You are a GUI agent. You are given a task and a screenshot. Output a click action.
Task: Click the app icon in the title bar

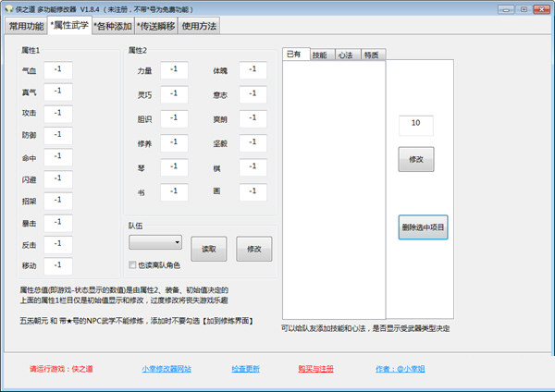click(x=9, y=9)
